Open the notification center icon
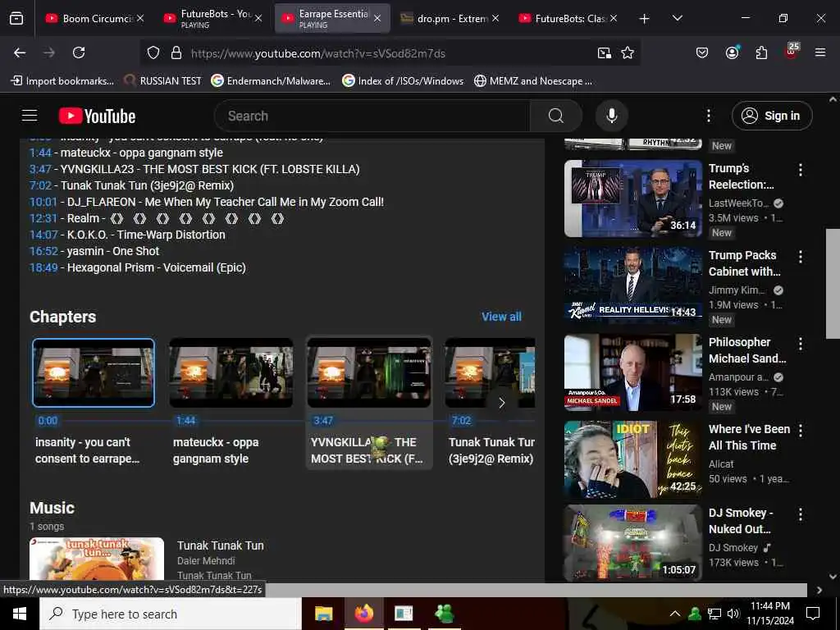The image size is (840, 630). point(813,614)
